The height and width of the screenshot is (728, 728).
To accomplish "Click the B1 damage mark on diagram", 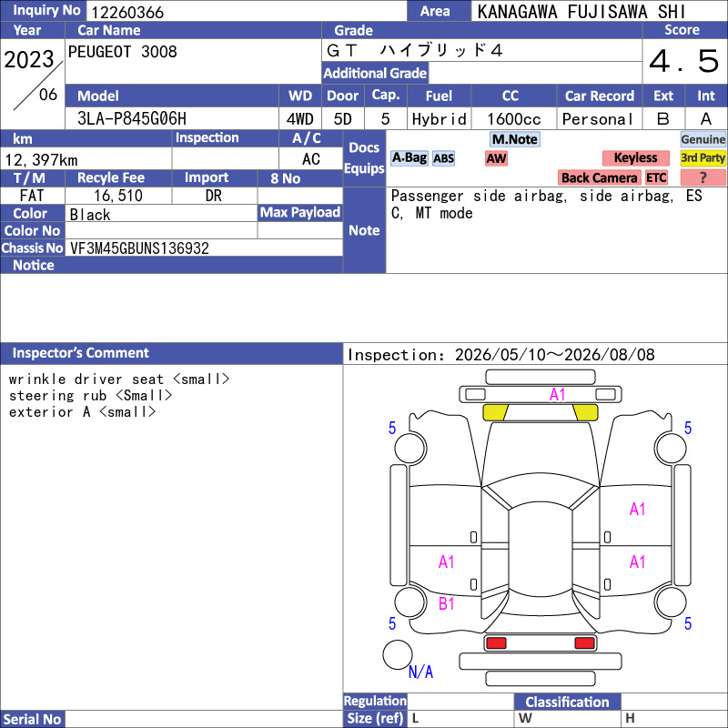I will coord(446,604).
